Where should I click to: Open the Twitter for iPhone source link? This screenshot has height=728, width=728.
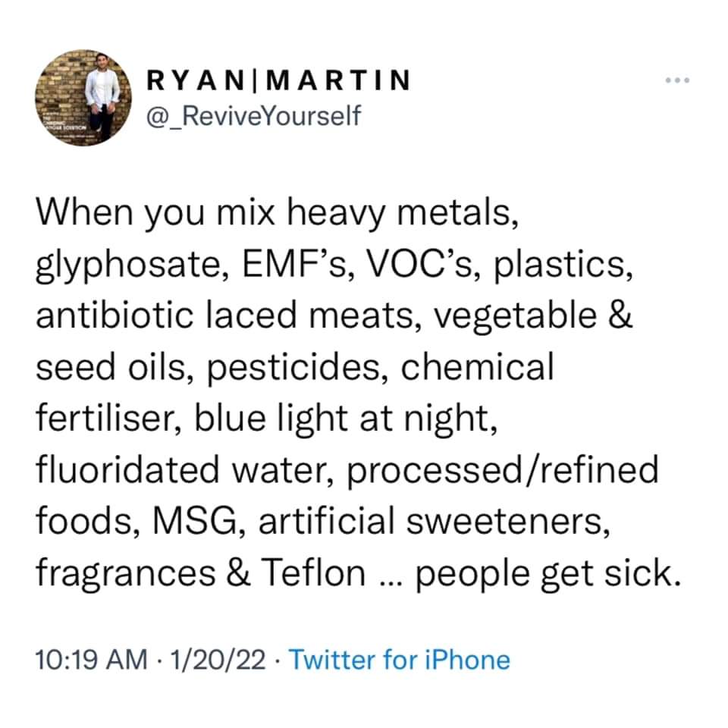(400, 660)
